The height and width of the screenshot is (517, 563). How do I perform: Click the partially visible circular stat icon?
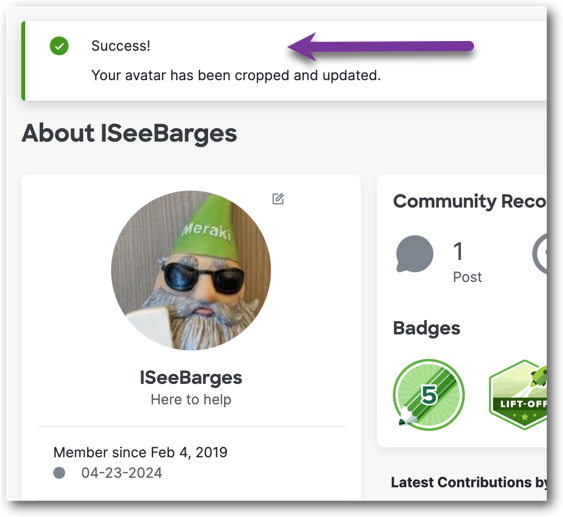[x=540, y=253]
